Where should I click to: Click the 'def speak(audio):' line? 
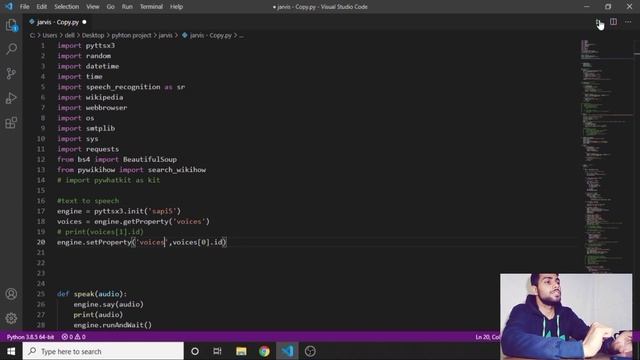[x=92, y=294]
